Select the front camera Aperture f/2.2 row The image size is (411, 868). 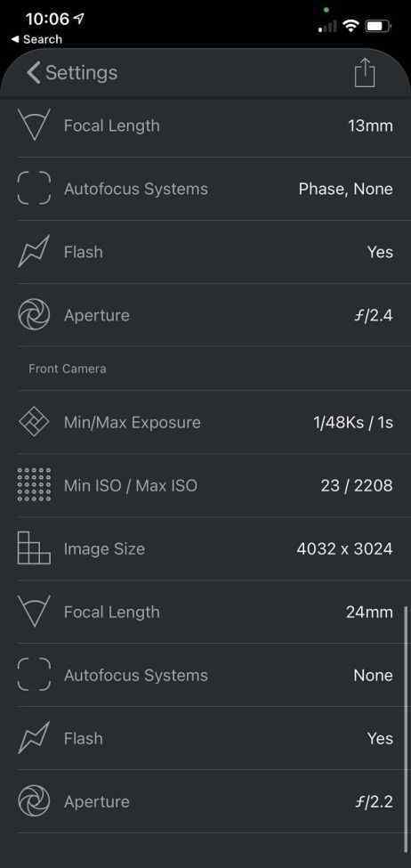(205, 801)
